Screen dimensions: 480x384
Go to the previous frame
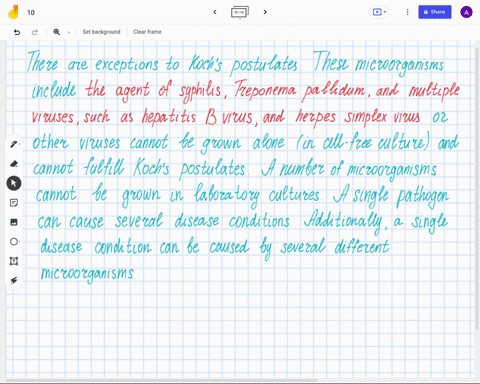(x=215, y=12)
